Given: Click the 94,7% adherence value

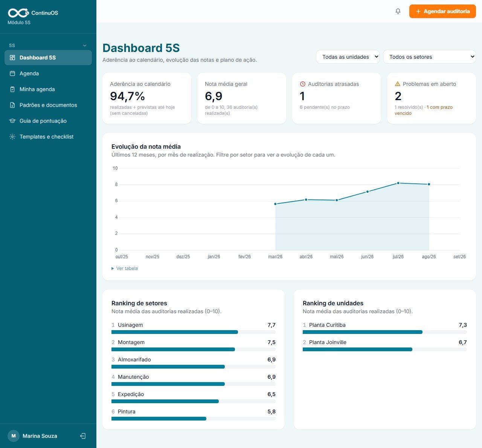Looking at the screenshot, I should pos(127,96).
